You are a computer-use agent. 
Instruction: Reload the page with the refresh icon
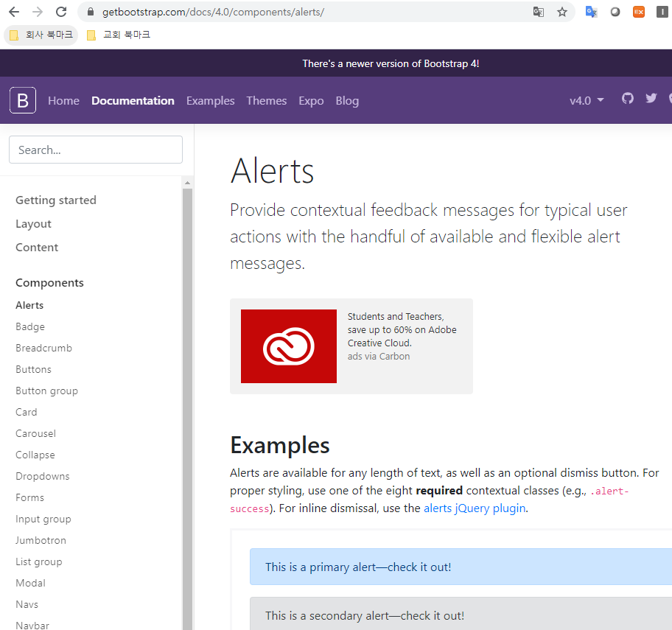61,12
